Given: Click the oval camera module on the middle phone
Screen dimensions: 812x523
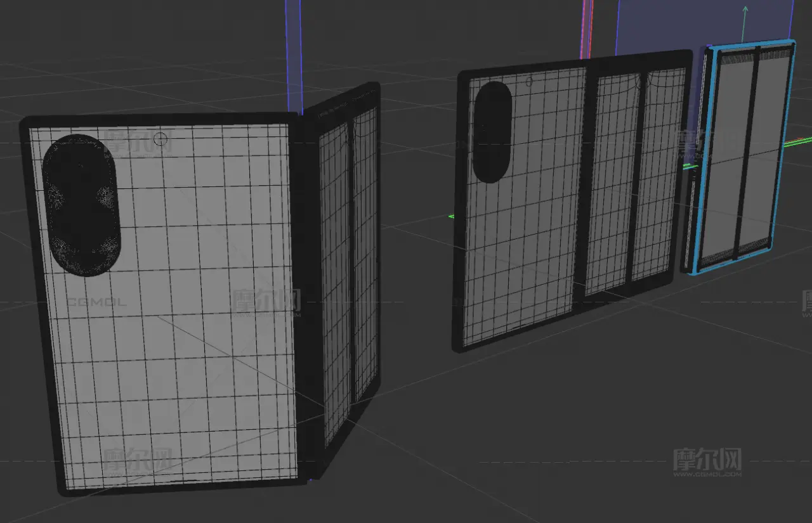Looking at the screenshot, I should click(x=492, y=132).
